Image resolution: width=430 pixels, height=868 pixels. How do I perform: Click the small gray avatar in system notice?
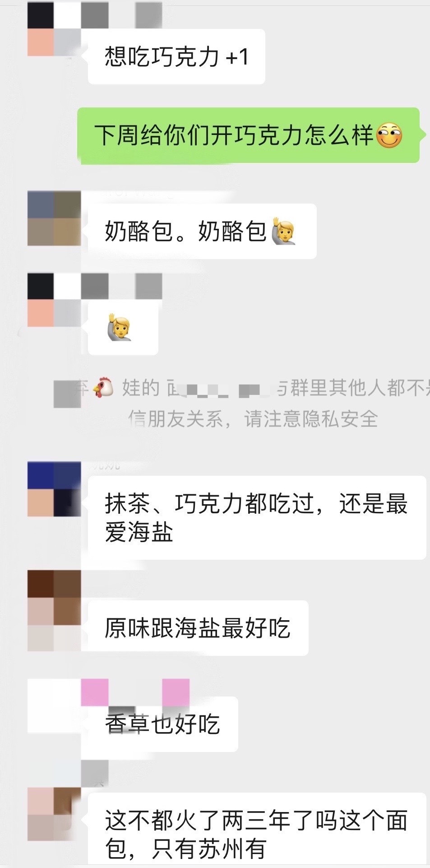pyautogui.click(x=67, y=394)
